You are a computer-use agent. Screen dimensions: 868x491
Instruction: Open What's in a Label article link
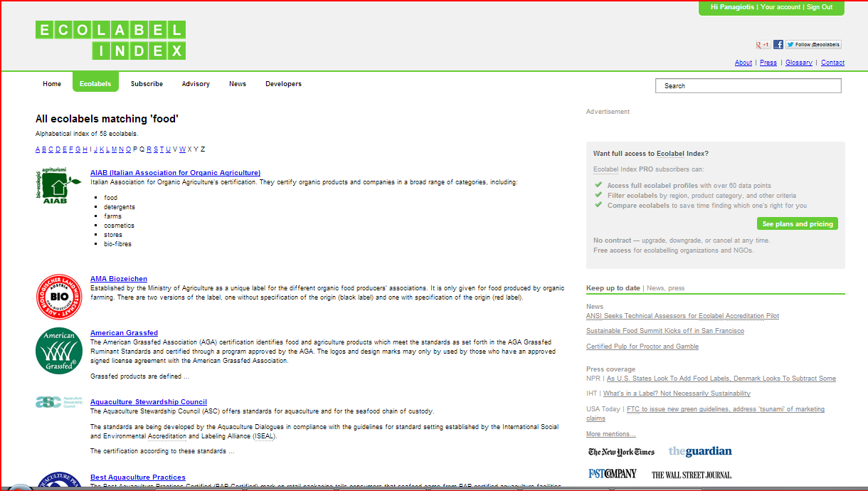click(677, 394)
